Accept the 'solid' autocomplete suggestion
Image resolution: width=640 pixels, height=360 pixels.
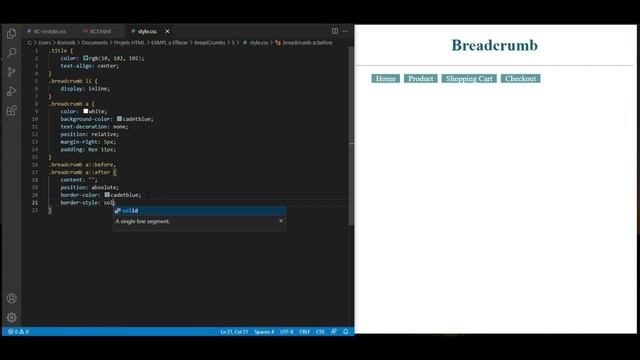coord(200,211)
